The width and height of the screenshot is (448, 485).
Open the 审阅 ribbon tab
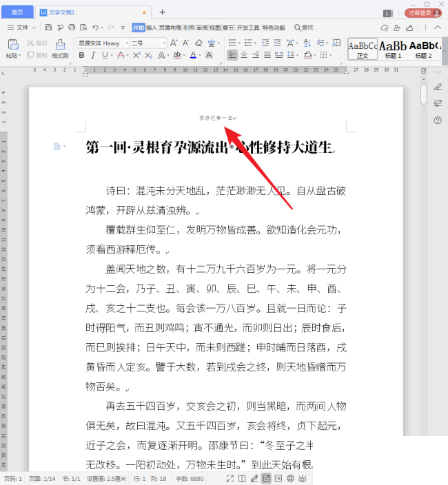point(202,28)
